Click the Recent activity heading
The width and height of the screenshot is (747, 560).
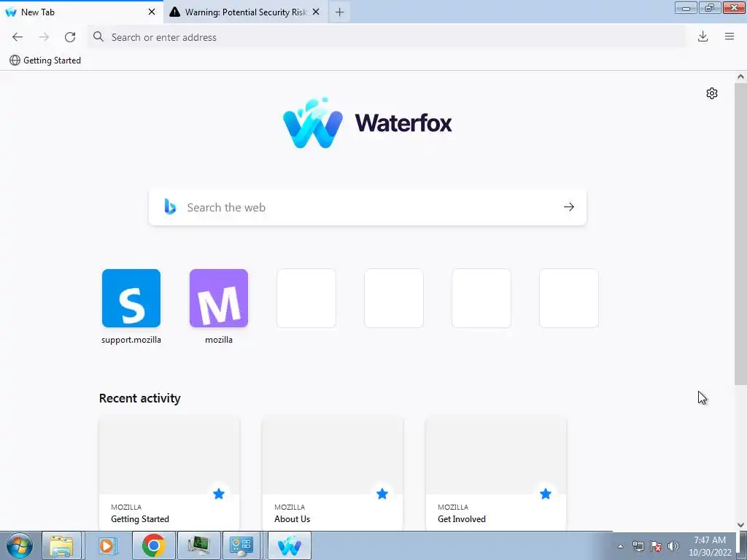click(x=139, y=398)
